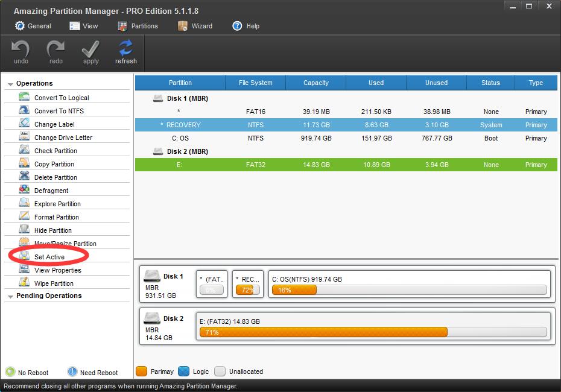
Task: Select the FAT16 39.19 MB partition row
Action: click(x=346, y=112)
